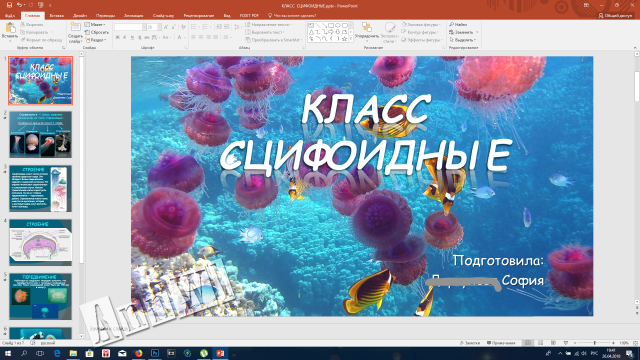This screenshot has width=640, height=360.
Task: Select the right arrow shape in the shapes gallery
Action: coord(331,32)
